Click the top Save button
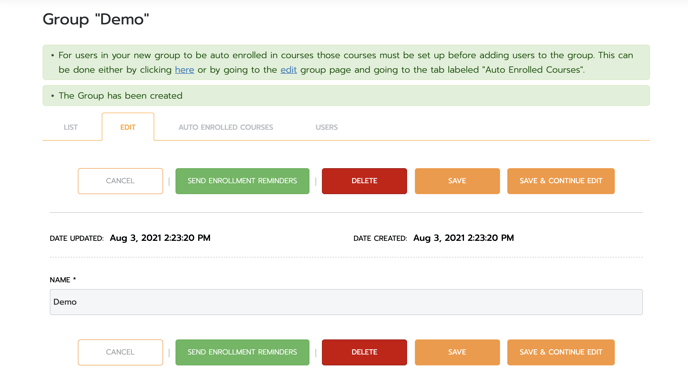This screenshot has width=688, height=382. [x=457, y=181]
